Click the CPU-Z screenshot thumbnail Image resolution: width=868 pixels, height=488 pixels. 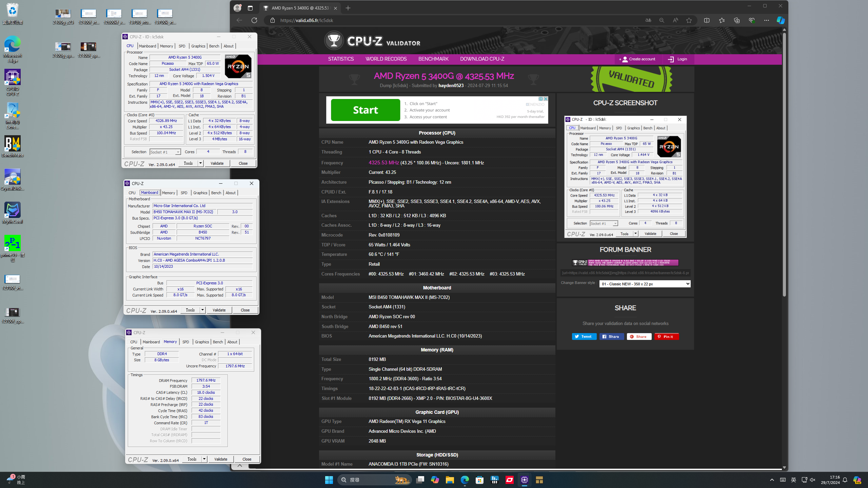click(625, 177)
